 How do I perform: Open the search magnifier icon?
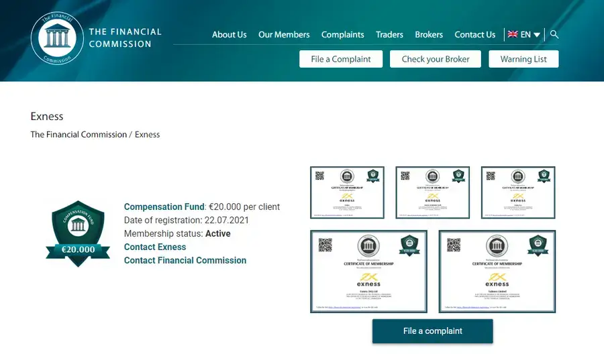pyautogui.click(x=554, y=34)
